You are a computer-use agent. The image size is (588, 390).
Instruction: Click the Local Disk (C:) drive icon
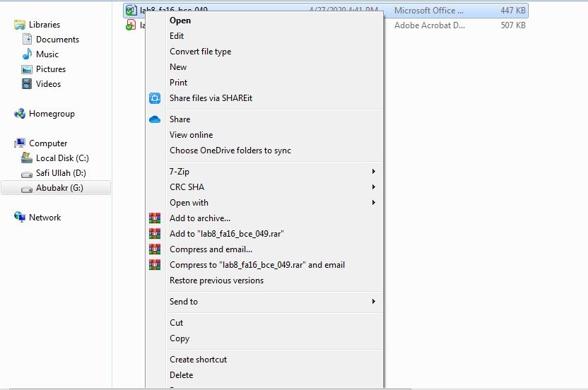[x=27, y=158]
